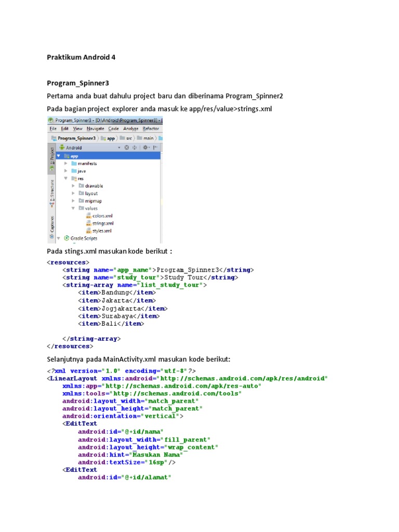Open the Navigate menu
This screenshot has height=532, width=399.
click(x=96, y=129)
